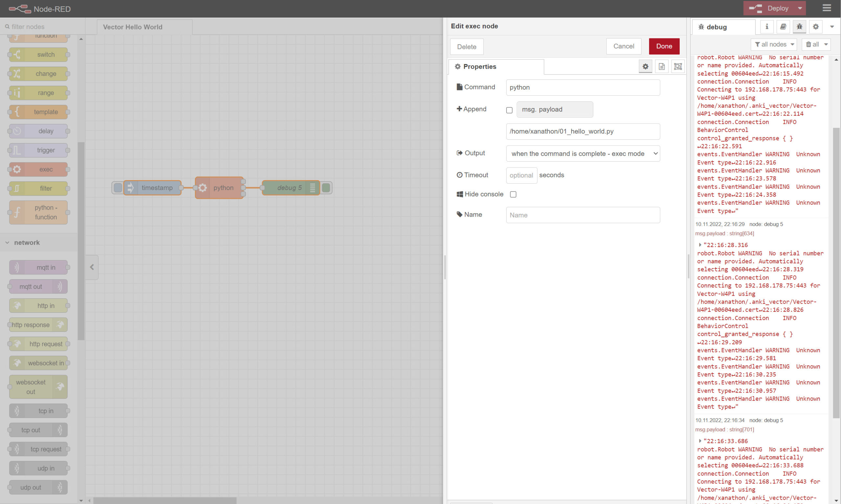Select the http in node

click(38, 306)
